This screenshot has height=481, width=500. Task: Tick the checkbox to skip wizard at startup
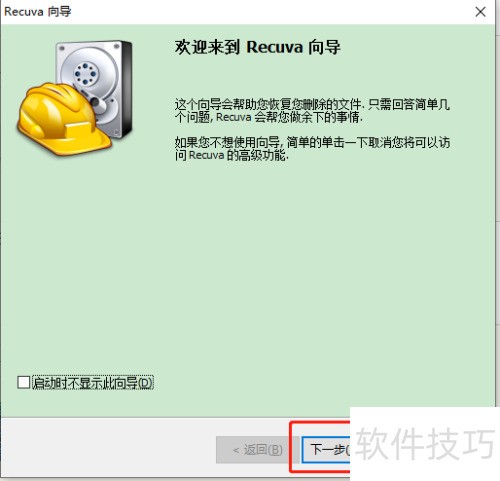[24, 382]
